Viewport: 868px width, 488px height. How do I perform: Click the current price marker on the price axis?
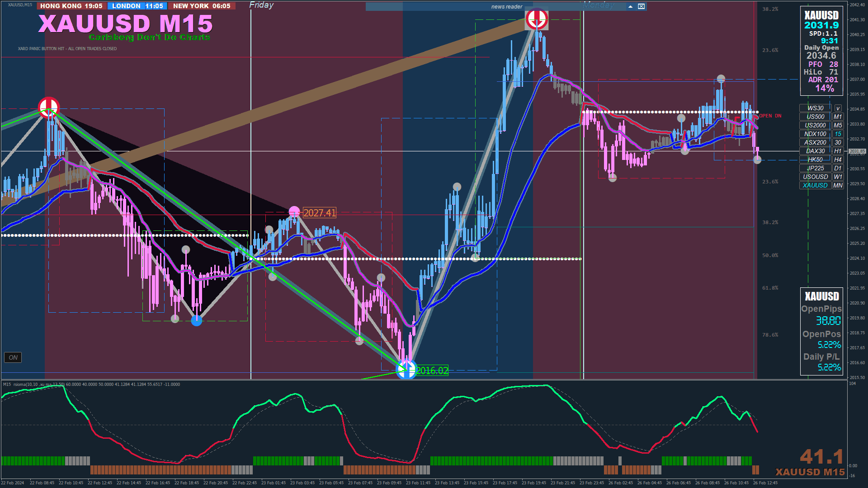(x=857, y=151)
